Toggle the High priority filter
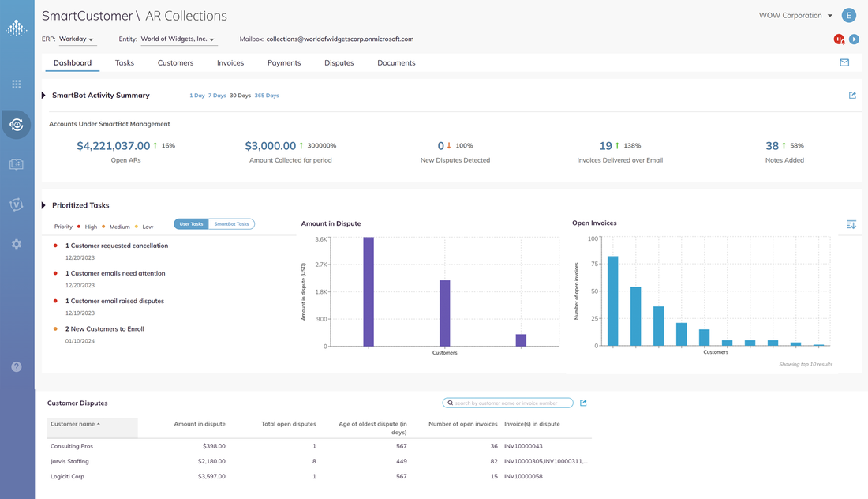 point(88,227)
